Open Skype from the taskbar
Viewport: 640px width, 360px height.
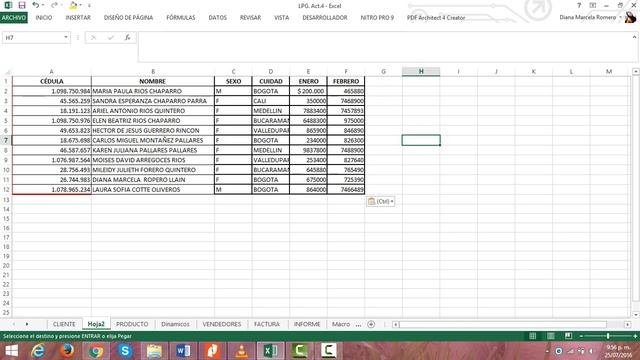coord(125,351)
